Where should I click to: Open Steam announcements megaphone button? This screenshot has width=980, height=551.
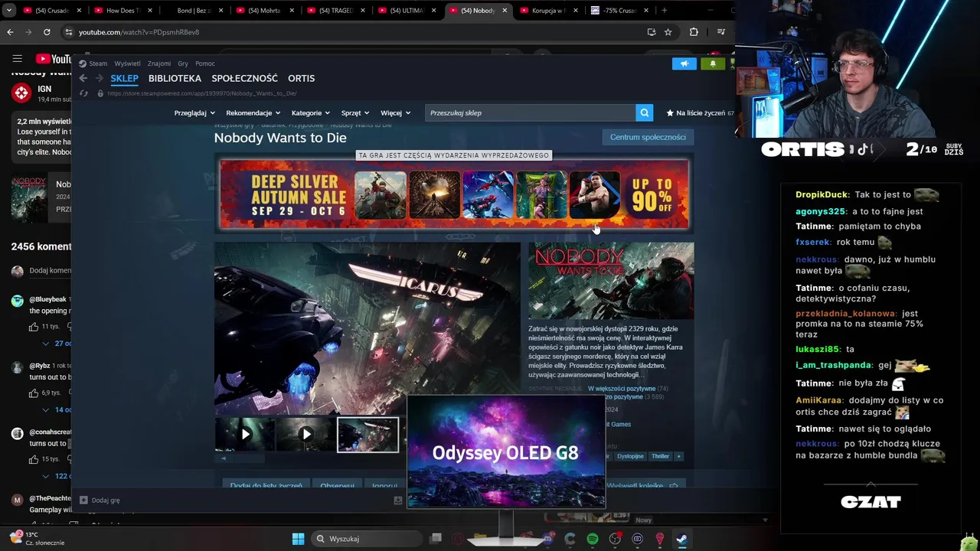click(684, 64)
